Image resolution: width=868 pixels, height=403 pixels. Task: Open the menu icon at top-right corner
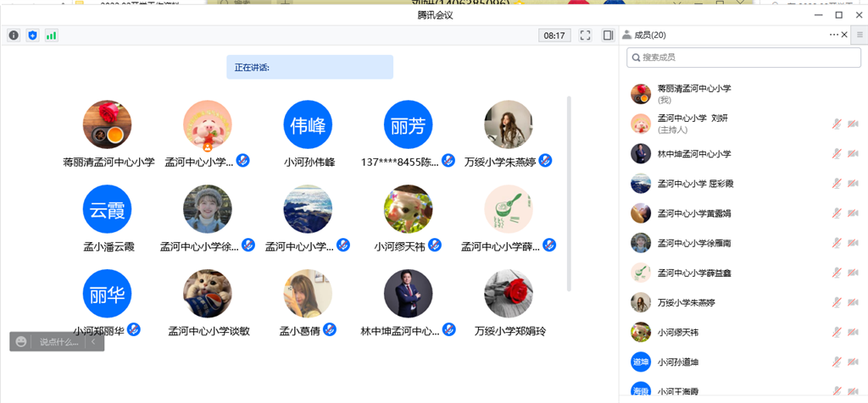click(x=860, y=35)
